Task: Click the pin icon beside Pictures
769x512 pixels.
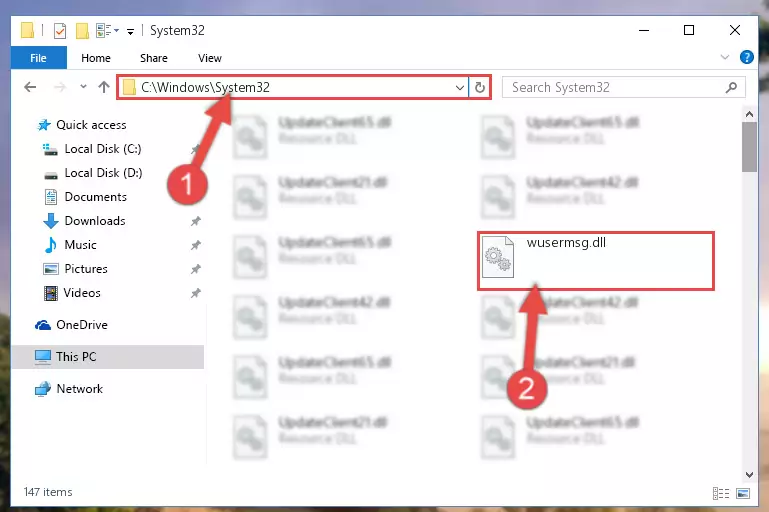Action: (195, 269)
